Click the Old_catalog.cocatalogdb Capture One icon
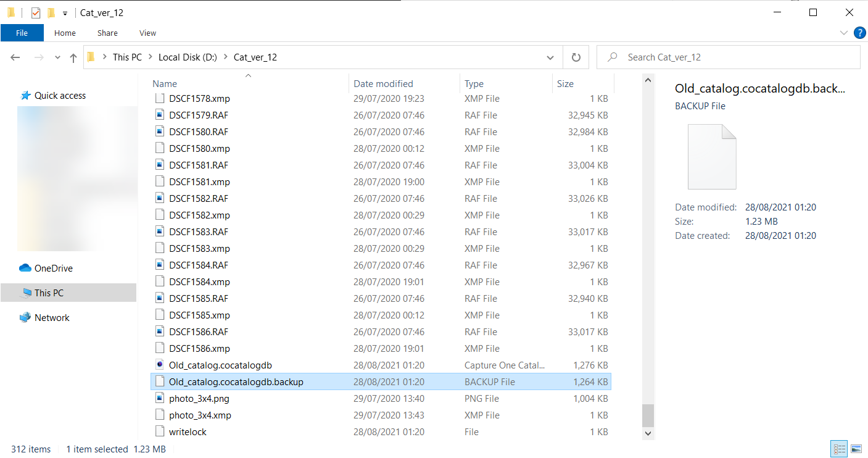This screenshot has width=868, height=458. pos(160,365)
